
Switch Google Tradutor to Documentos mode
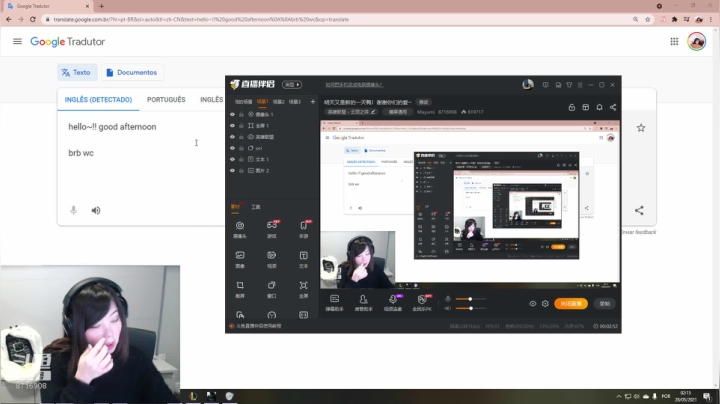click(x=132, y=73)
